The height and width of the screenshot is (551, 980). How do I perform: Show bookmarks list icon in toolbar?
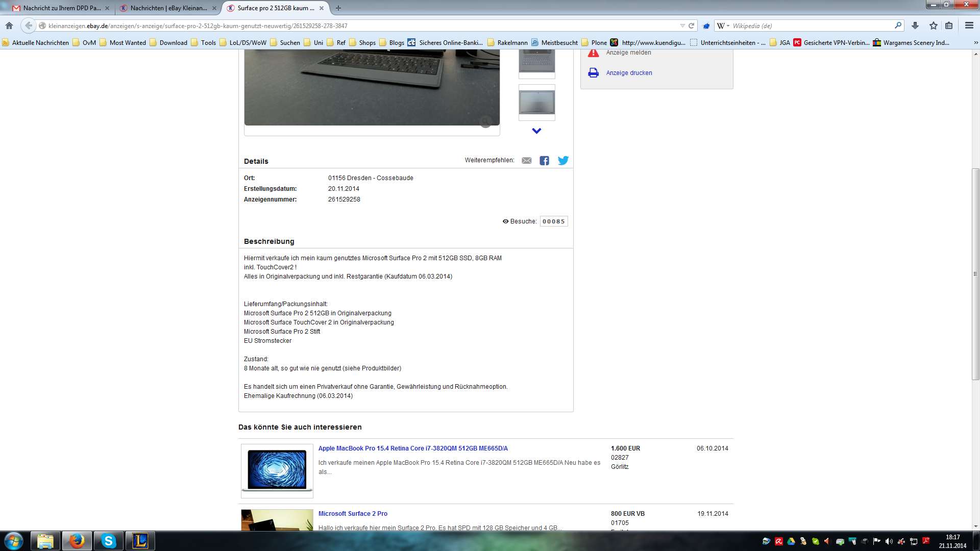click(949, 26)
